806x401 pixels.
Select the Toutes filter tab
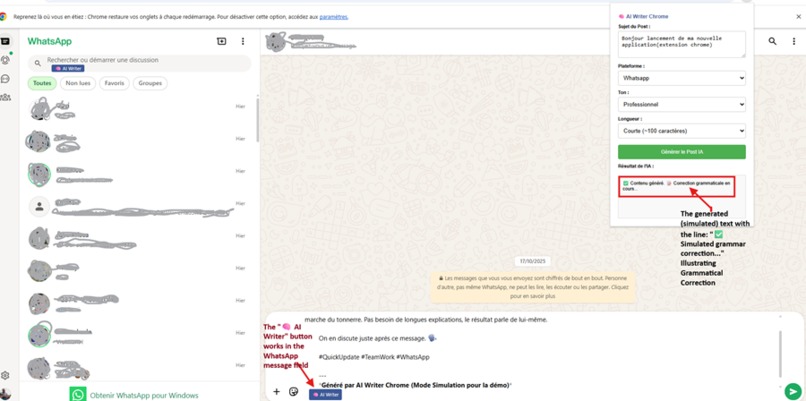pyautogui.click(x=42, y=83)
